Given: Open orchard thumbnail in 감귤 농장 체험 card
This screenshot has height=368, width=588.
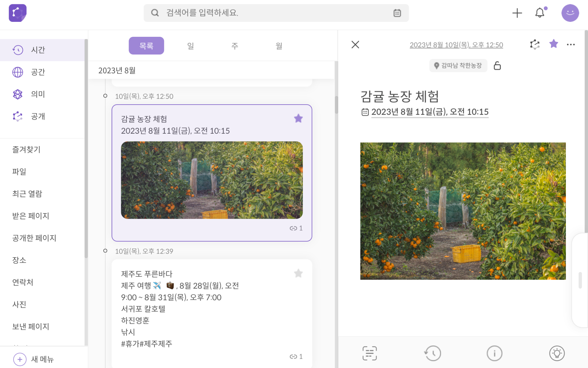Looking at the screenshot, I should [212, 180].
